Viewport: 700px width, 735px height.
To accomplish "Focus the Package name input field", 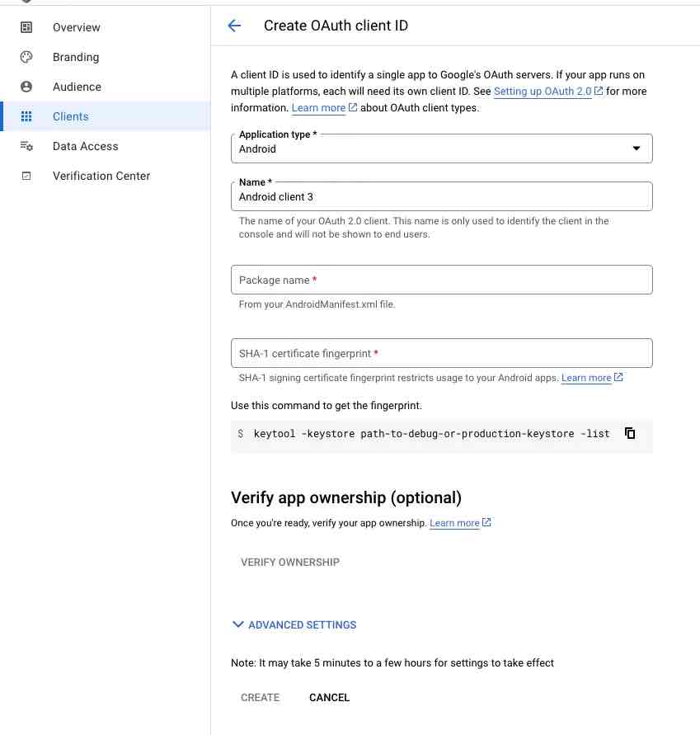I will [x=441, y=280].
